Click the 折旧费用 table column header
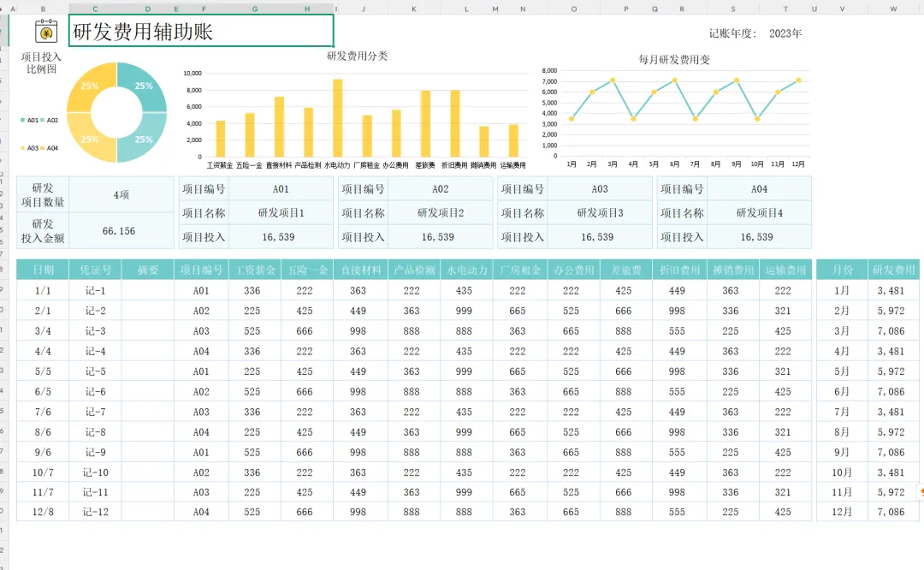 679,270
